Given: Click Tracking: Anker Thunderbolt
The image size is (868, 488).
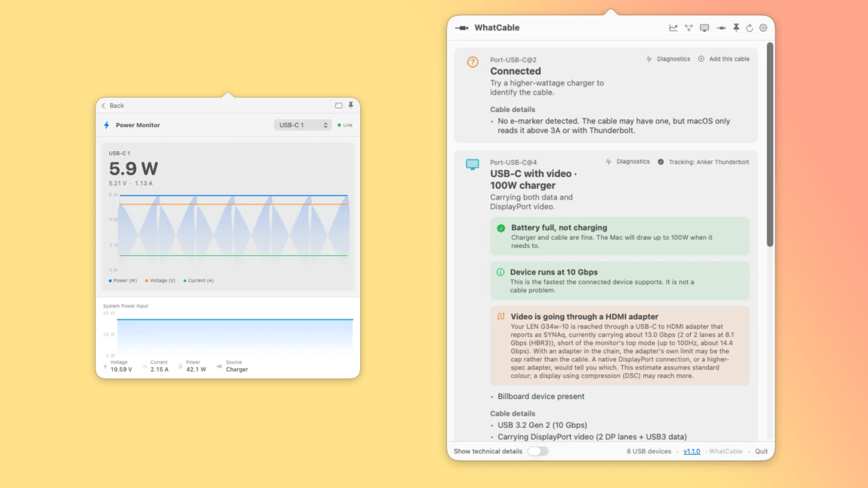Looking at the screenshot, I should pyautogui.click(x=703, y=162).
